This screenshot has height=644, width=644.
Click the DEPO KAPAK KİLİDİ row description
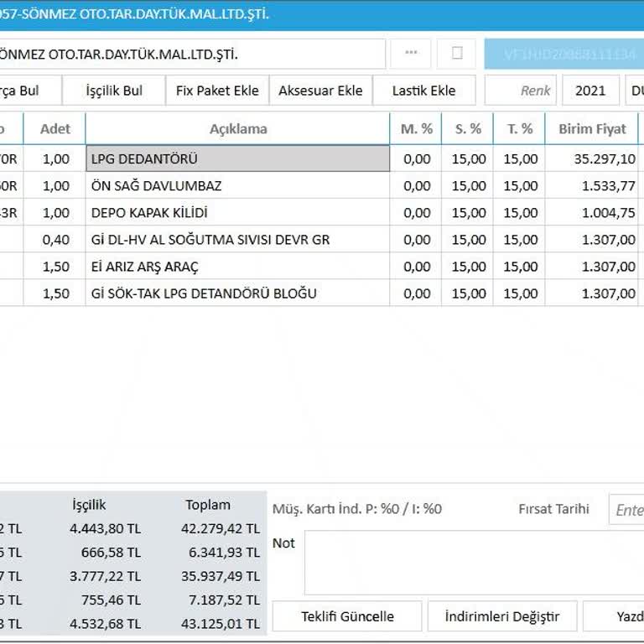(x=238, y=213)
